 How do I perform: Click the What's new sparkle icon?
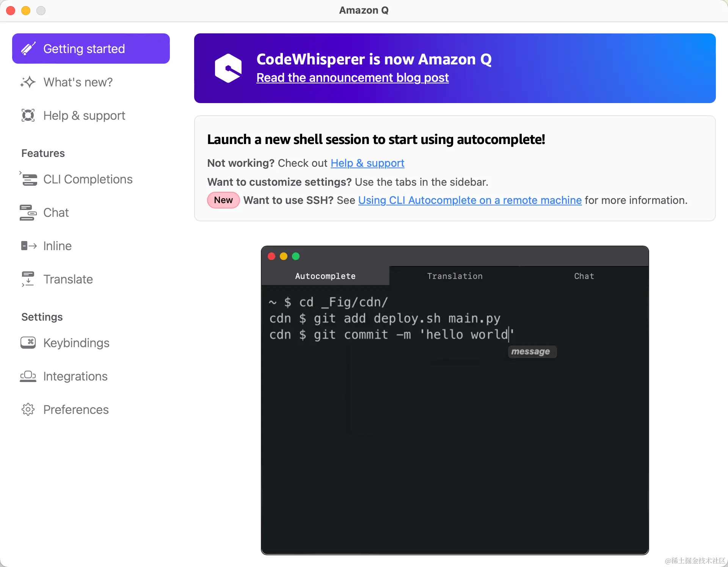point(28,82)
